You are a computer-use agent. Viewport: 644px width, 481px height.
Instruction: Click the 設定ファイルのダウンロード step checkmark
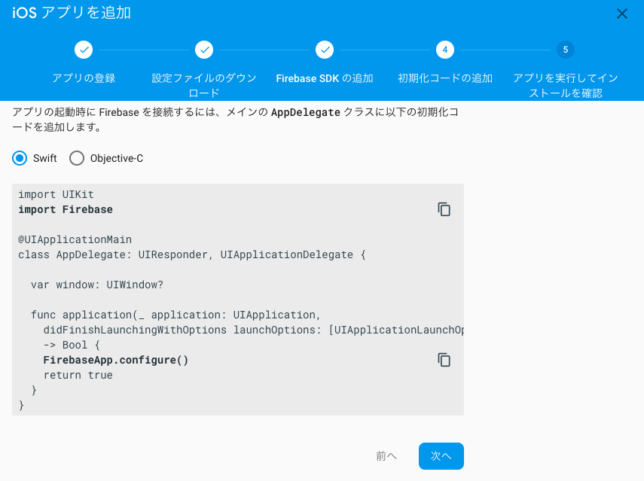coord(204,50)
